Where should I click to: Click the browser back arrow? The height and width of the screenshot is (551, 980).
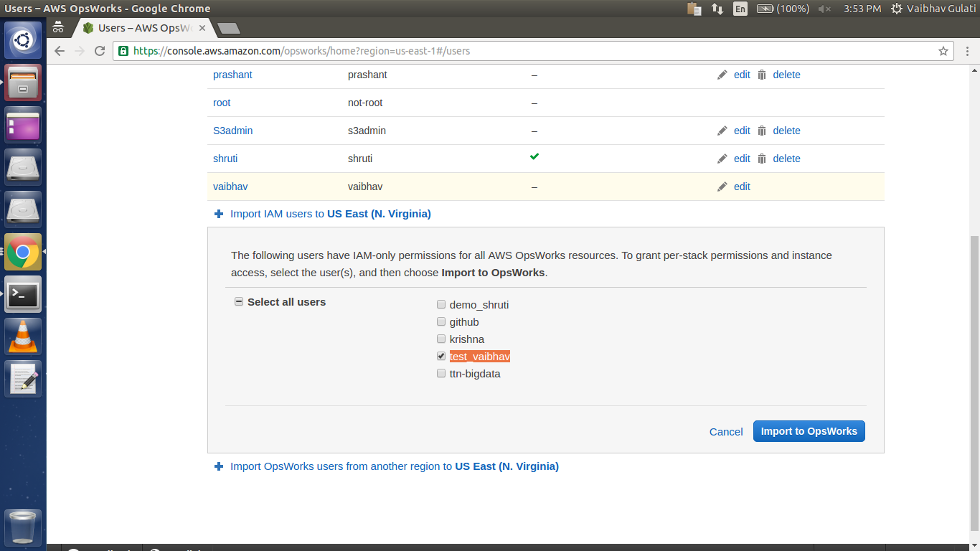pyautogui.click(x=60, y=51)
